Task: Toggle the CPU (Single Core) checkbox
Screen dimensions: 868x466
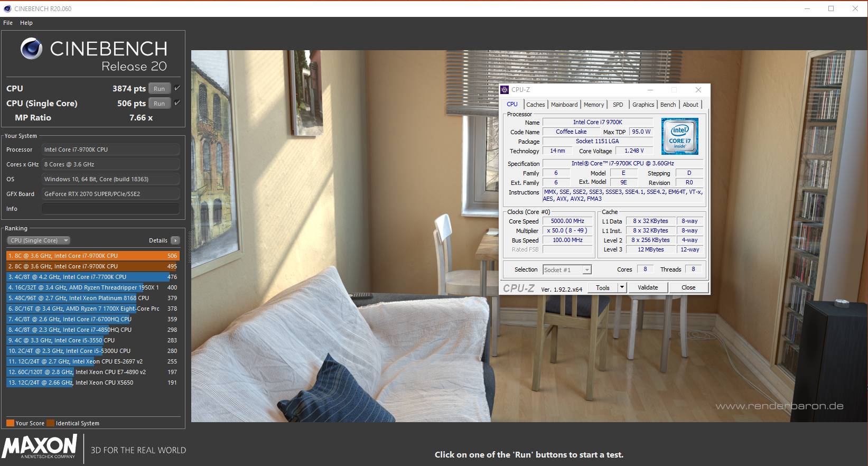Action: coord(177,103)
